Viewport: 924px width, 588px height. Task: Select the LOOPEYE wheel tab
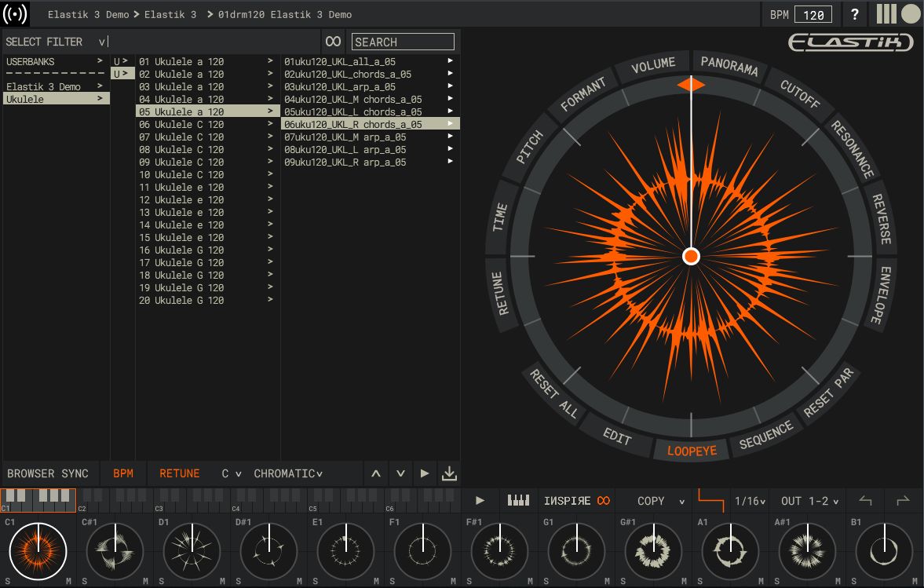click(x=692, y=451)
